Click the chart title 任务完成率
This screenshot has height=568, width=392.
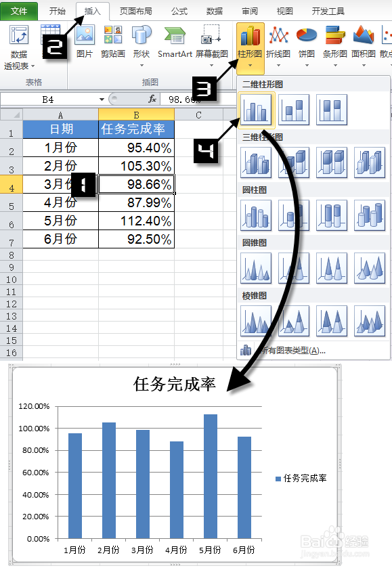pyautogui.click(x=174, y=384)
